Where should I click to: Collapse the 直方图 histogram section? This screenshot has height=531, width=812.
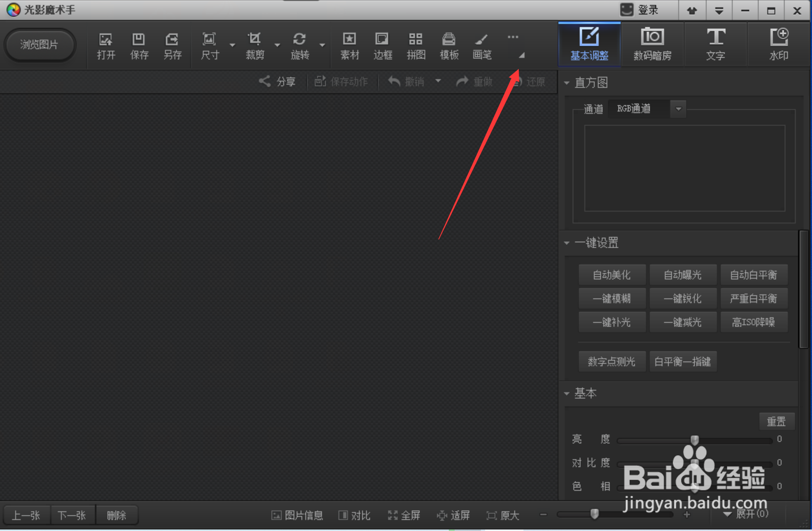(567, 83)
